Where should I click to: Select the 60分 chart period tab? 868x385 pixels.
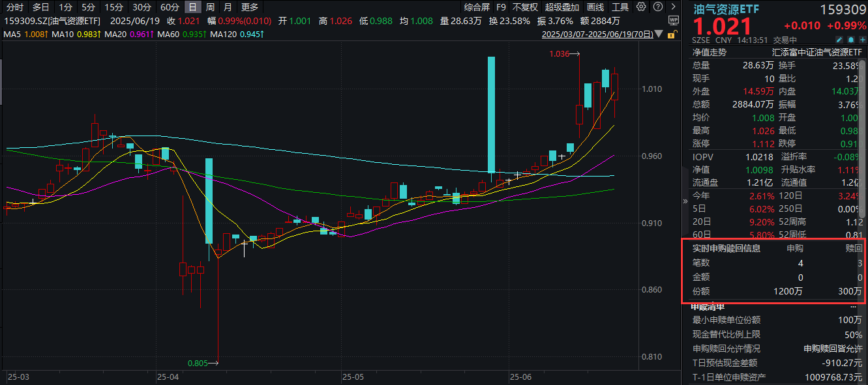pyautogui.click(x=169, y=7)
